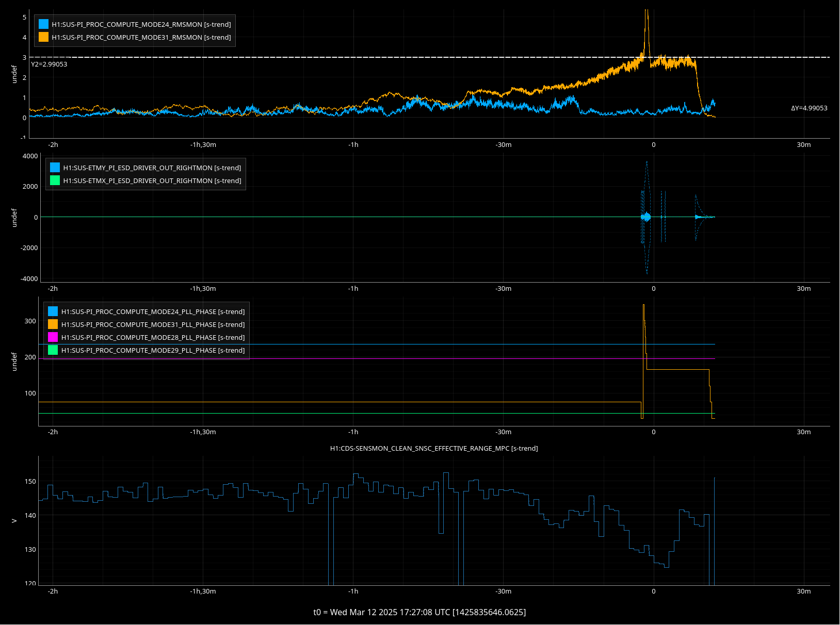This screenshot has width=840, height=625.
Task: Select the MODE28_PLL_PHASE legend label
Action: (153, 337)
